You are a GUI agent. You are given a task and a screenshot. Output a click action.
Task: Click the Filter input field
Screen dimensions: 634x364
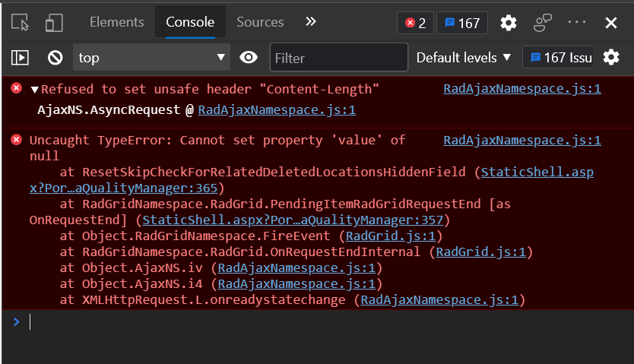coord(336,57)
